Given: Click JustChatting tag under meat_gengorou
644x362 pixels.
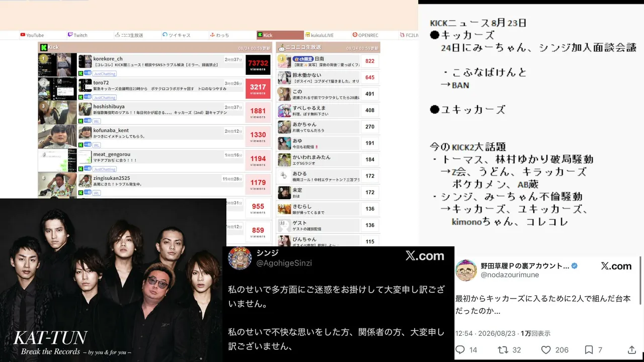Looking at the screenshot, I should pos(105,169).
